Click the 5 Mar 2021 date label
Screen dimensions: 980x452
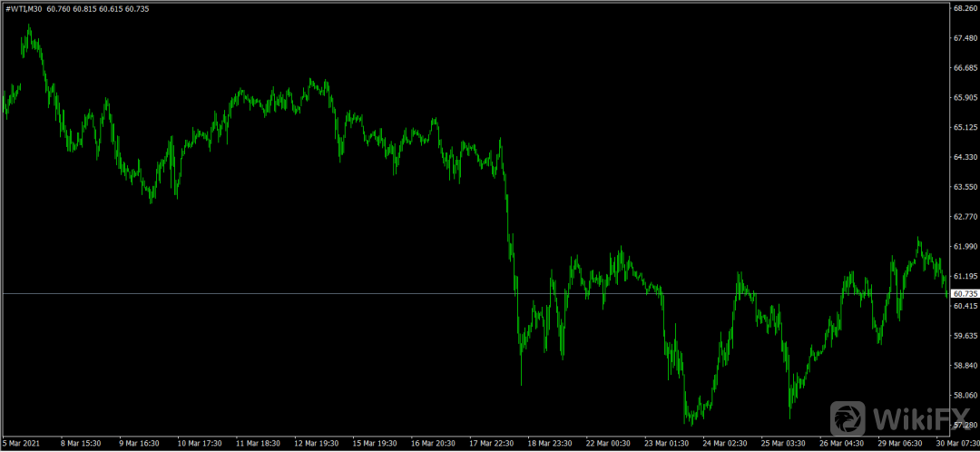21,444
